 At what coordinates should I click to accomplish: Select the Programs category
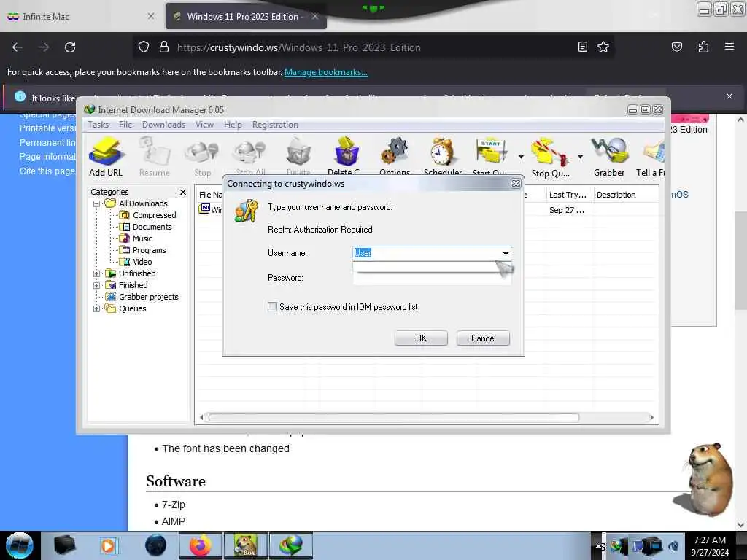point(144,250)
